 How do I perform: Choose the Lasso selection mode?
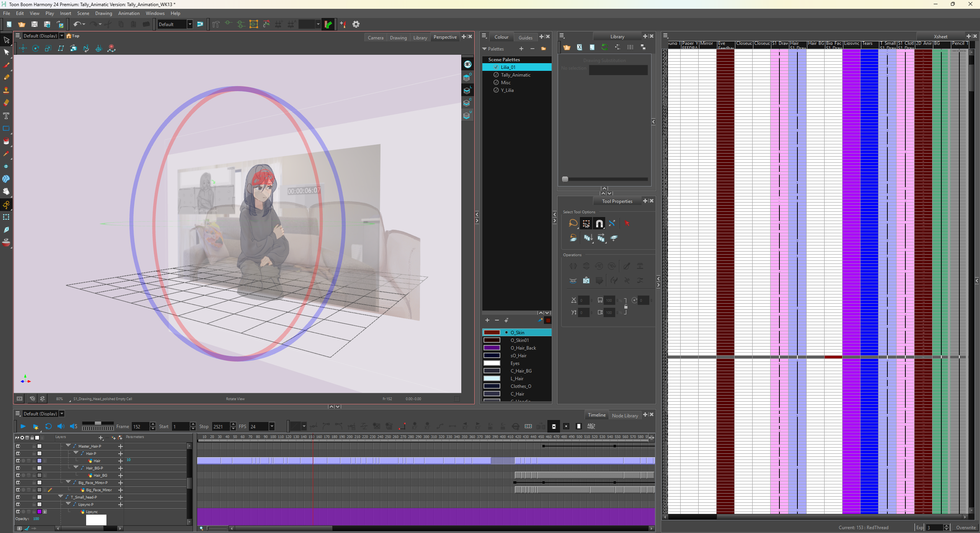click(573, 223)
